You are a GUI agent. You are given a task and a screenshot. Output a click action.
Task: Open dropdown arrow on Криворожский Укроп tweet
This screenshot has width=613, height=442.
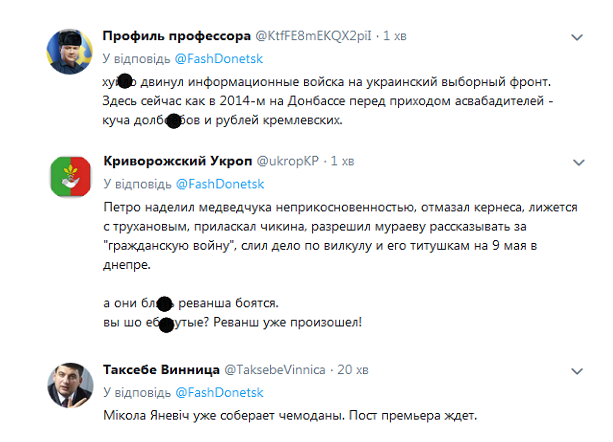(577, 162)
